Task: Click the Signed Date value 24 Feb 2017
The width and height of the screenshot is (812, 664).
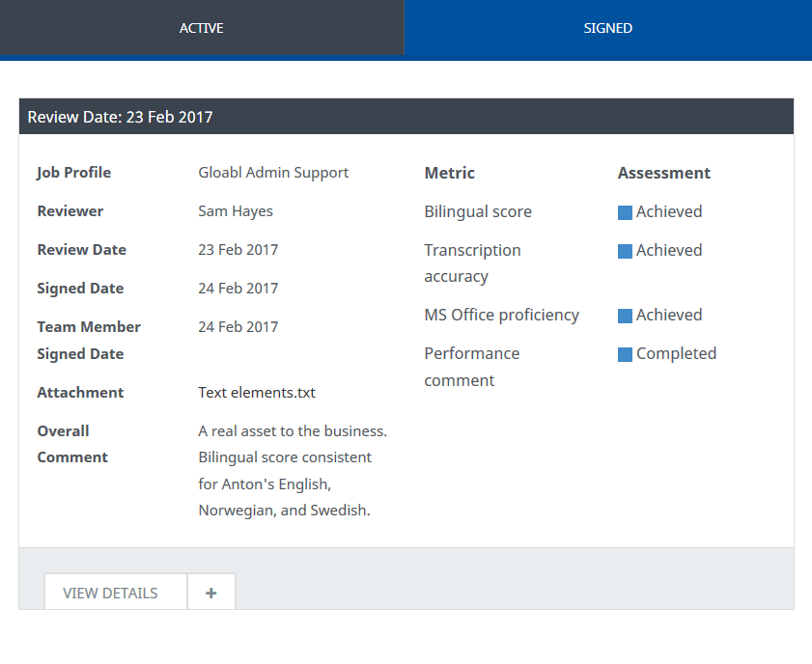Action: 238,289
